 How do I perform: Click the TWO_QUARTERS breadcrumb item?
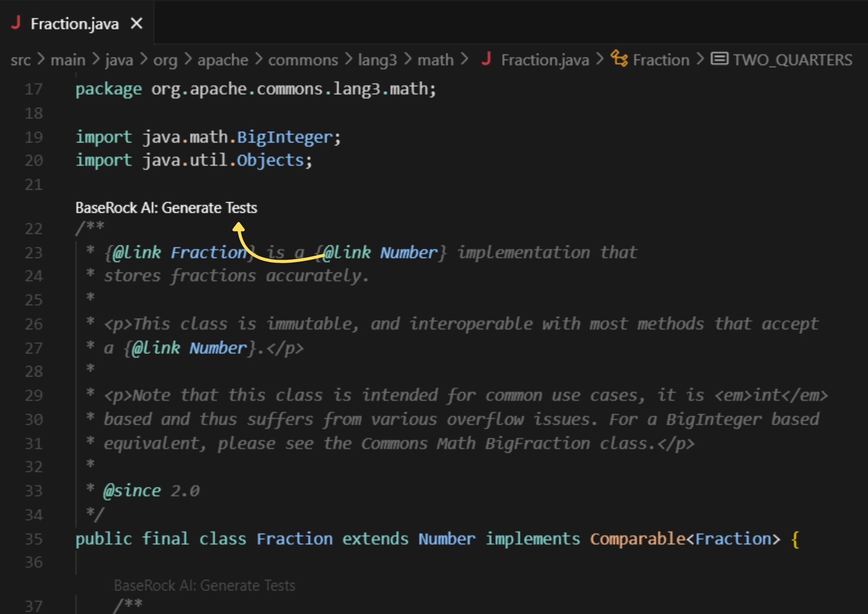[x=792, y=60]
